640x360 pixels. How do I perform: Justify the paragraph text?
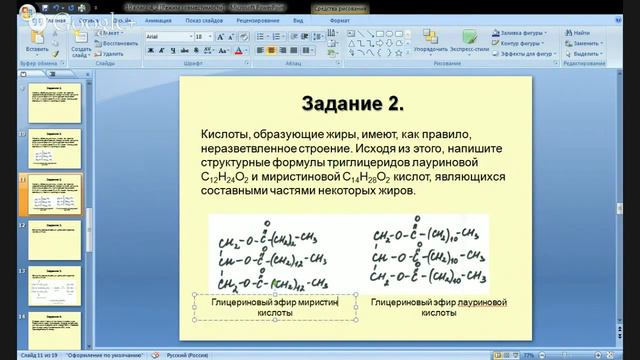[293, 51]
